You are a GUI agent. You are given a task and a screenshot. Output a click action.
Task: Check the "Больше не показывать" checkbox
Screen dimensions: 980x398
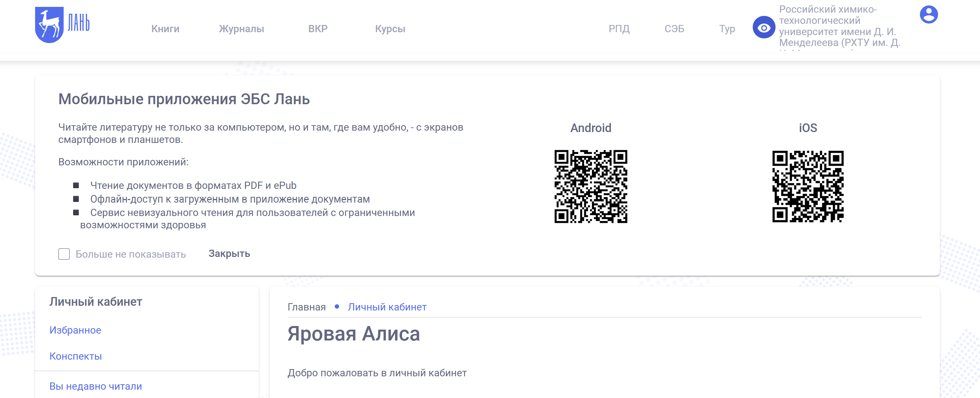[x=64, y=254]
